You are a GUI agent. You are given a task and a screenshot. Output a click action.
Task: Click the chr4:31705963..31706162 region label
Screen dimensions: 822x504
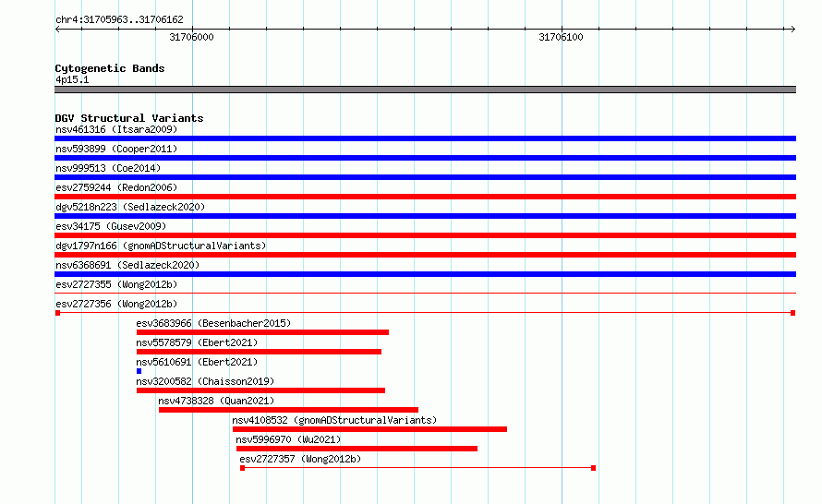tap(119, 19)
